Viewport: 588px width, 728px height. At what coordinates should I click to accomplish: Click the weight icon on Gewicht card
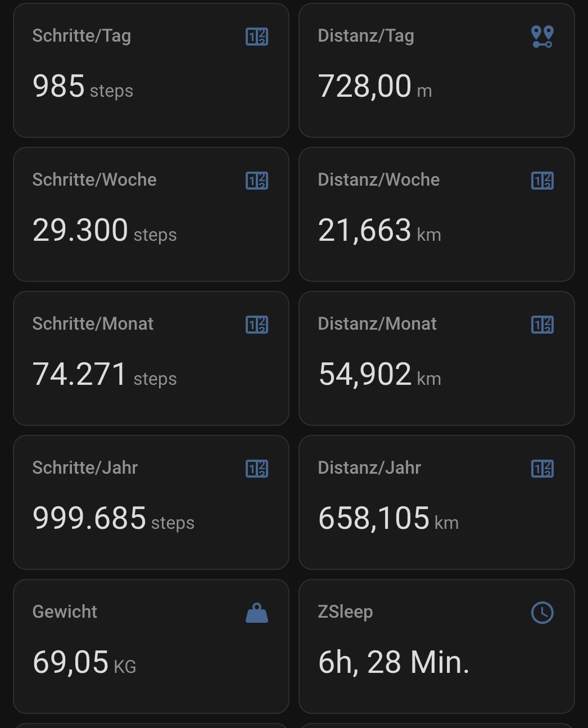pyautogui.click(x=257, y=613)
